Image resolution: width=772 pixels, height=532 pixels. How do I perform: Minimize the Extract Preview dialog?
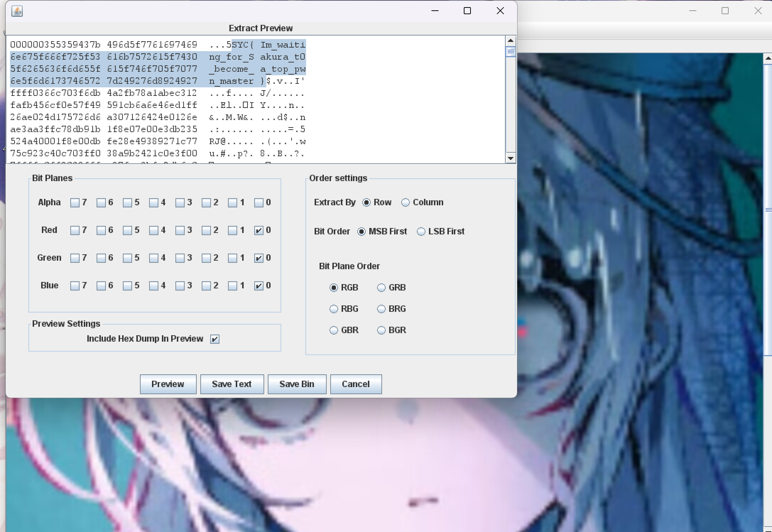[x=435, y=11]
